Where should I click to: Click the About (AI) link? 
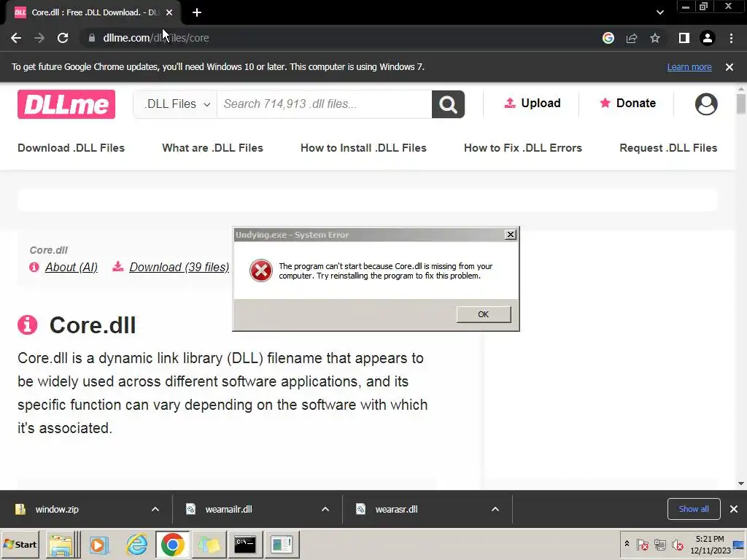tap(71, 267)
